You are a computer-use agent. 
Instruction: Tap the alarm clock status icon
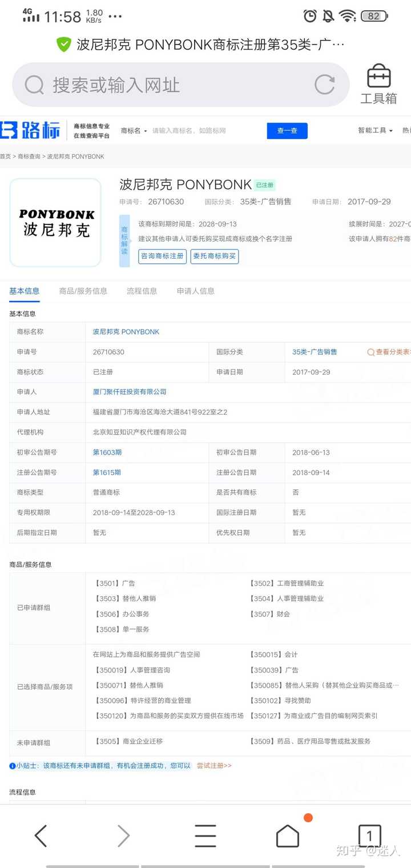click(x=310, y=16)
